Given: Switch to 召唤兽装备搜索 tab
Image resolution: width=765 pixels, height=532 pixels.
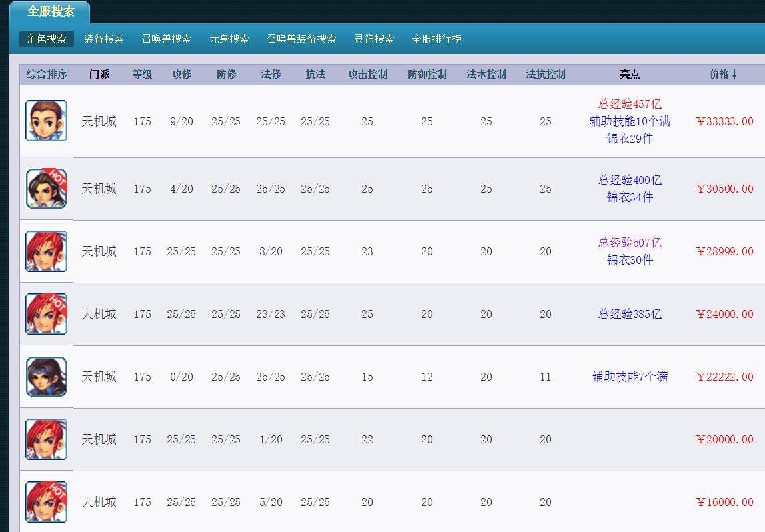Looking at the screenshot, I should pyautogui.click(x=301, y=39).
